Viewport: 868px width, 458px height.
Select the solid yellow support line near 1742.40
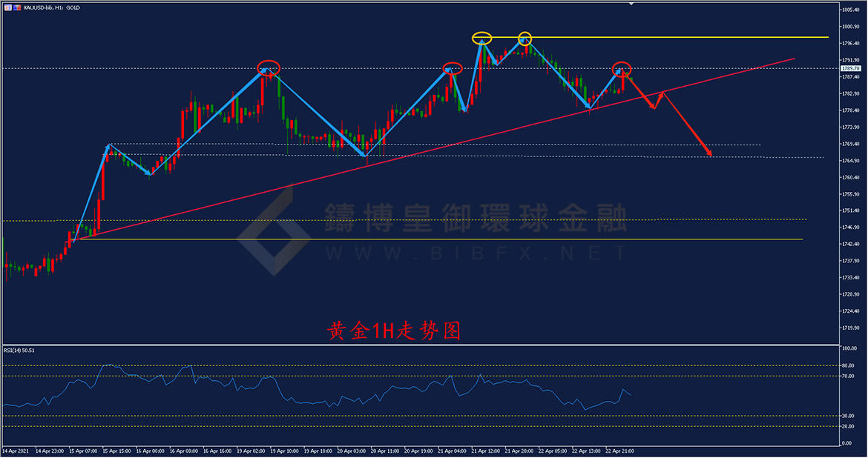pos(445,239)
